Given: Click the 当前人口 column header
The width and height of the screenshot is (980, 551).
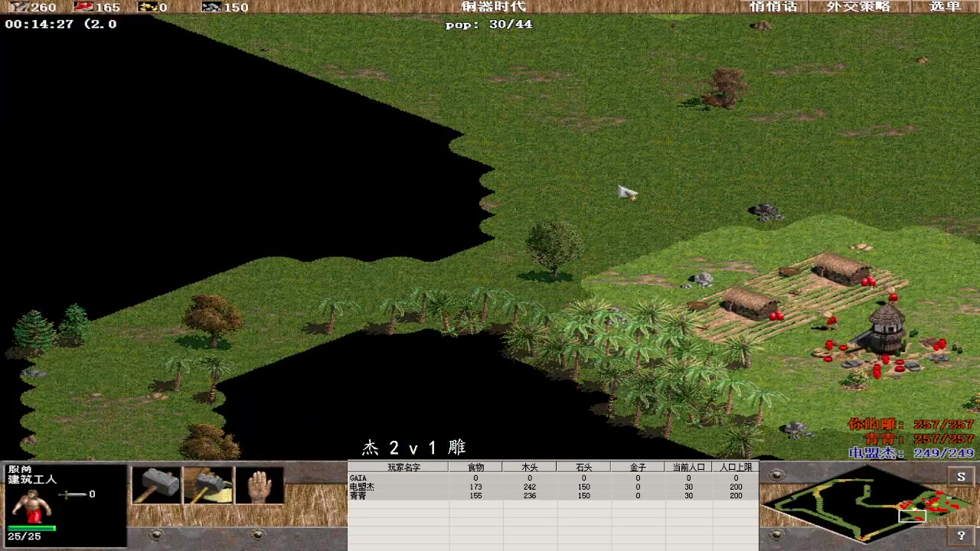Looking at the screenshot, I should coord(688,467).
